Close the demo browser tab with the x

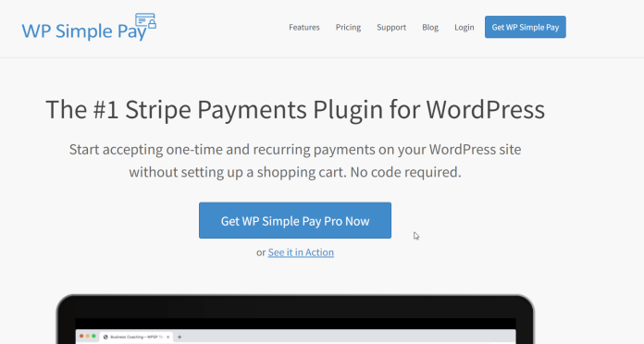click(167, 337)
